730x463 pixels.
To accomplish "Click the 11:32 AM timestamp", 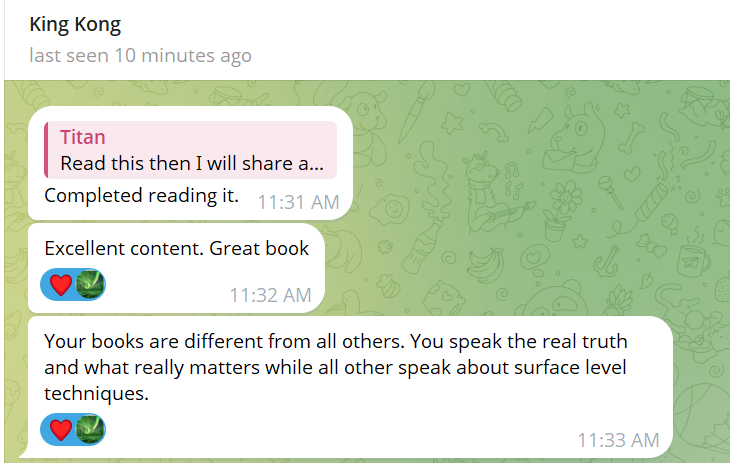I will point(270,295).
